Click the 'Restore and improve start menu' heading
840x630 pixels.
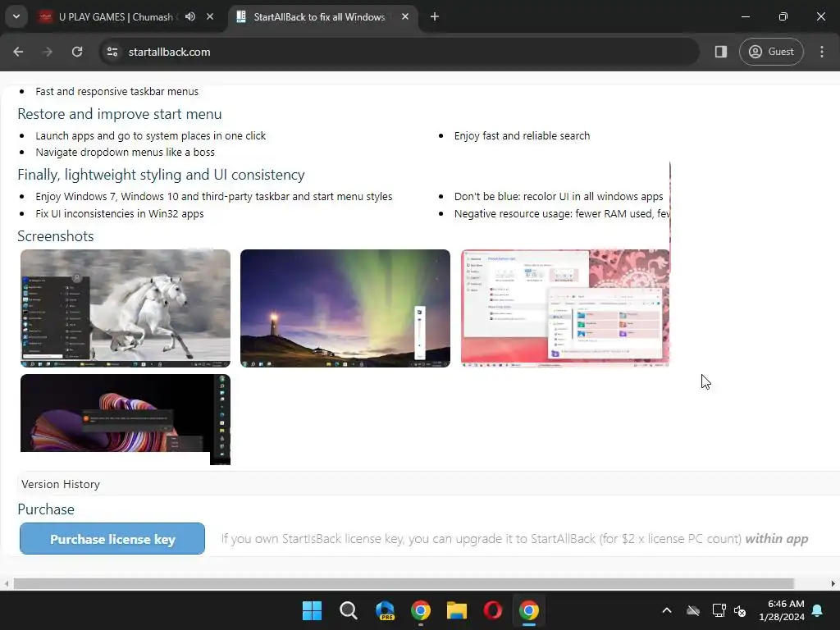coord(120,114)
